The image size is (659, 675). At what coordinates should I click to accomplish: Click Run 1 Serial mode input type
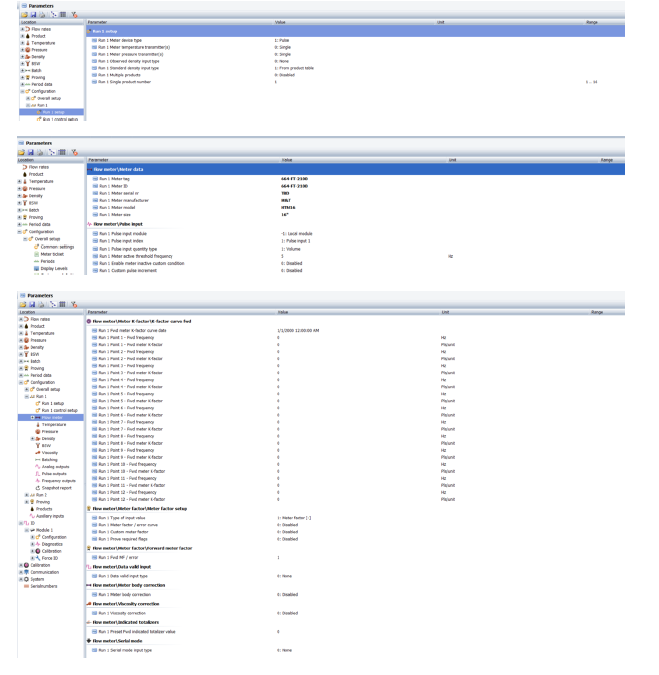click(125, 650)
